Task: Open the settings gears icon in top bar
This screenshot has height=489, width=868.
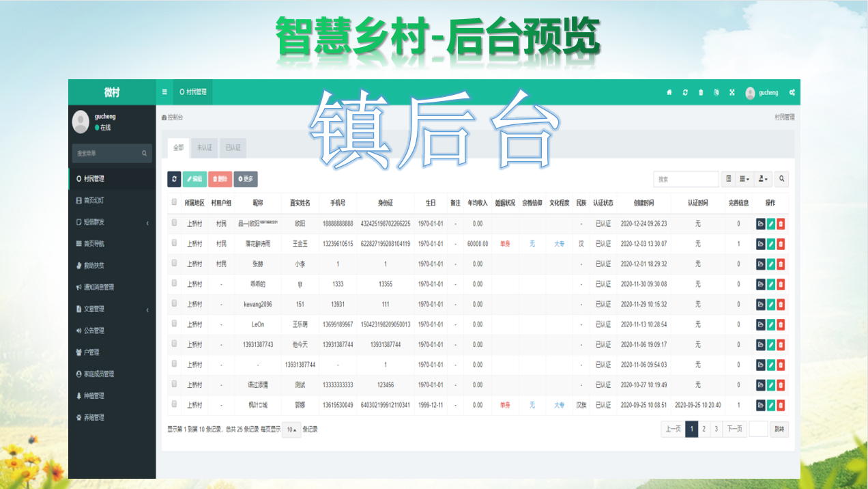Action: (792, 92)
